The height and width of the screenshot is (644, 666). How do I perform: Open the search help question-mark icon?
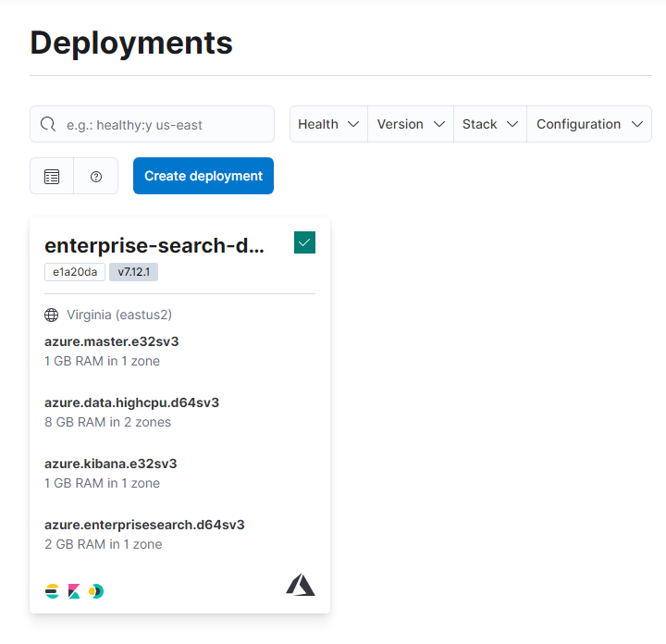pos(96,177)
